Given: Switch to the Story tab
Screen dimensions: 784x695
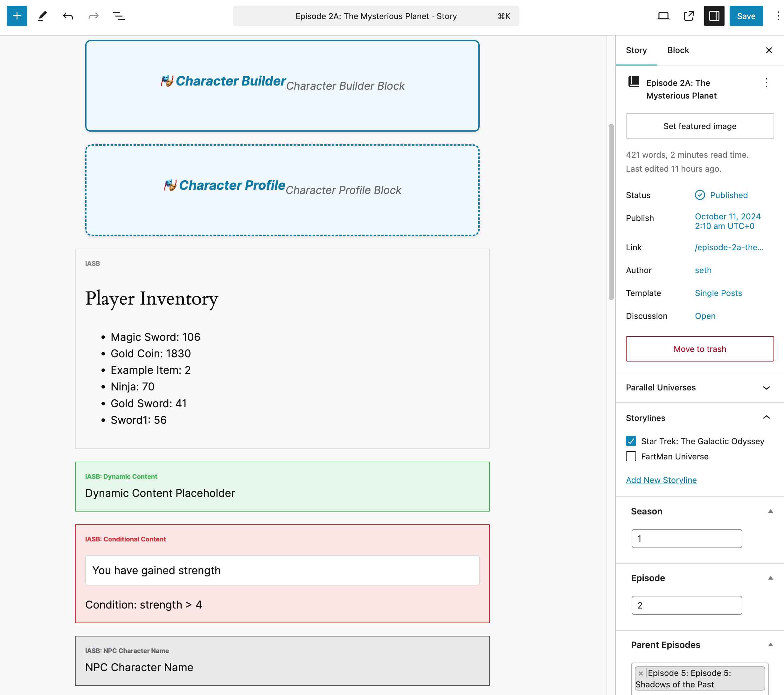Looking at the screenshot, I should (x=636, y=50).
